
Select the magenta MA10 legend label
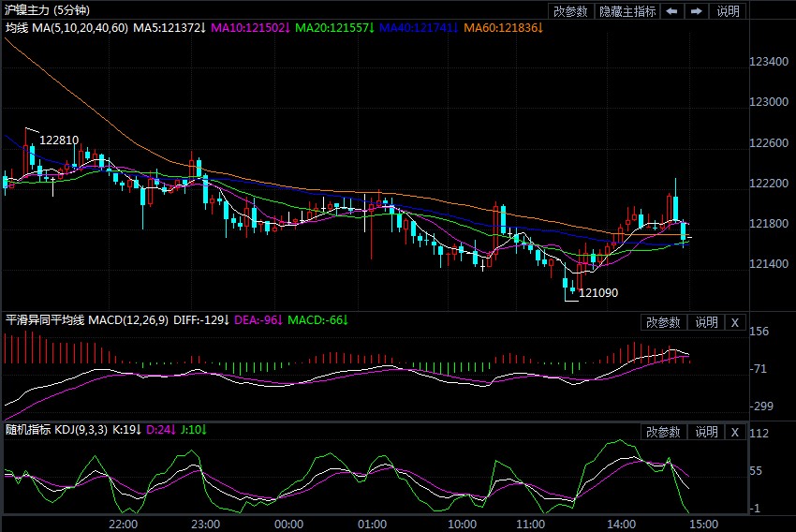(x=251, y=28)
